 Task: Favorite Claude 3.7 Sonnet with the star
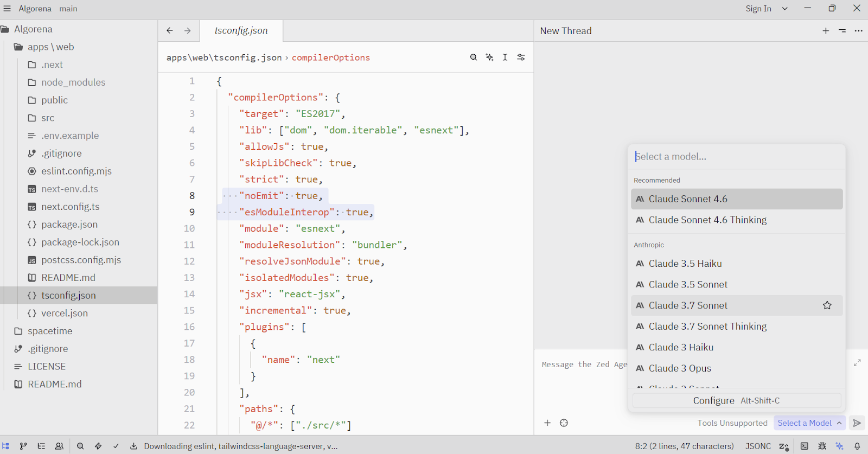(x=827, y=305)
